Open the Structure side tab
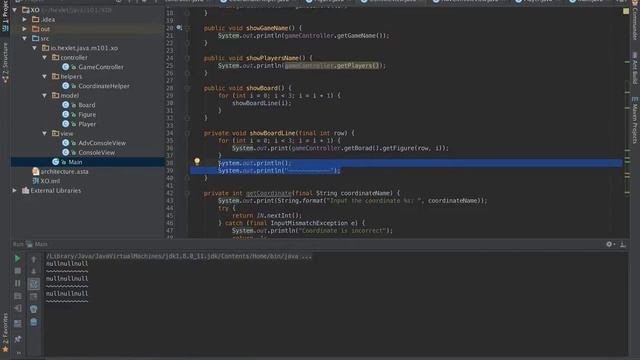 pyautogui.click(x=5, y=62)
